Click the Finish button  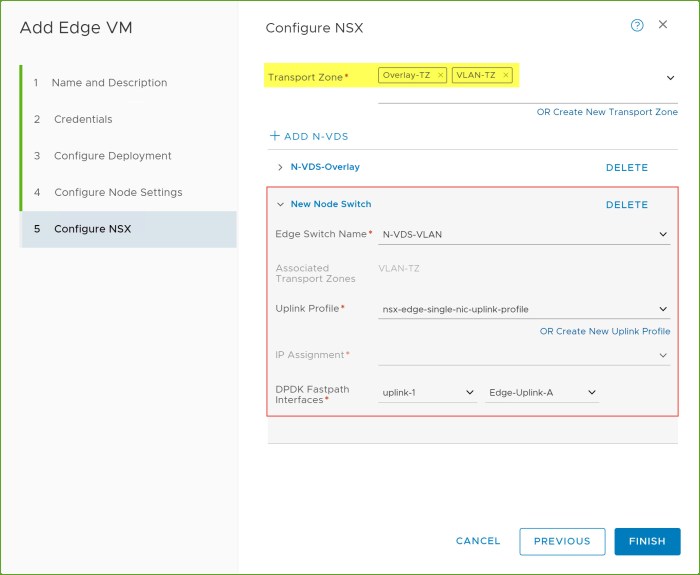tap(647, 541)
